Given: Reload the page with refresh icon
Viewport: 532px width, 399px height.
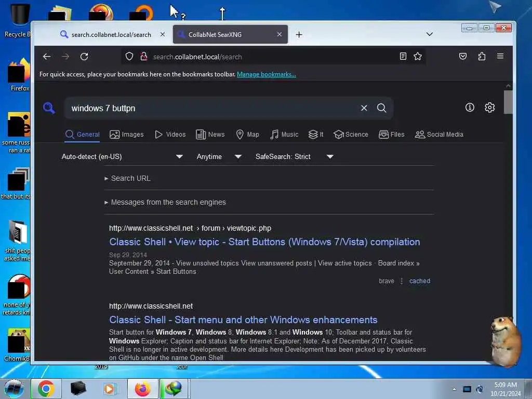Looking at the screenshot, I should click(x=84, y=57).
